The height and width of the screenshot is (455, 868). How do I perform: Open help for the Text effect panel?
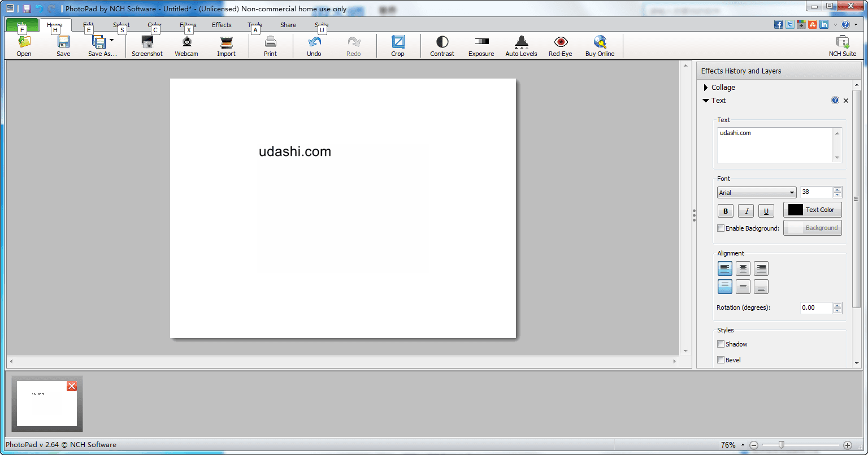tap(835, 100)
